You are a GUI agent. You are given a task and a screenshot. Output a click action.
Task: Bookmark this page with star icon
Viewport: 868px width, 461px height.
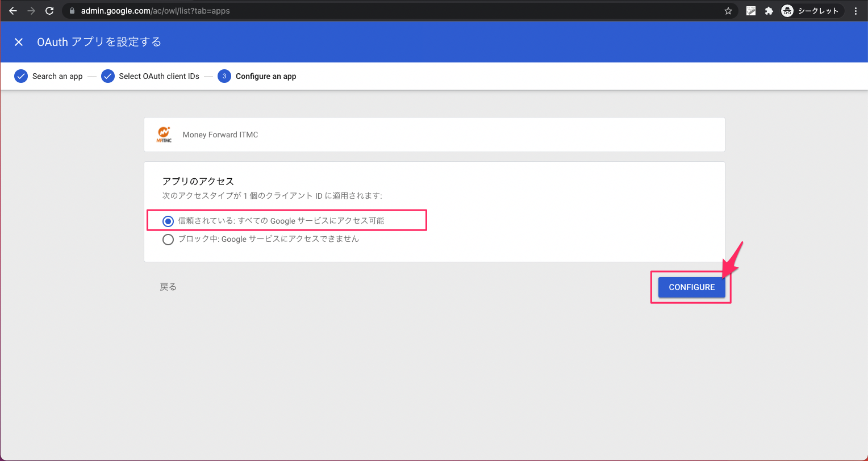pos(728,11)
